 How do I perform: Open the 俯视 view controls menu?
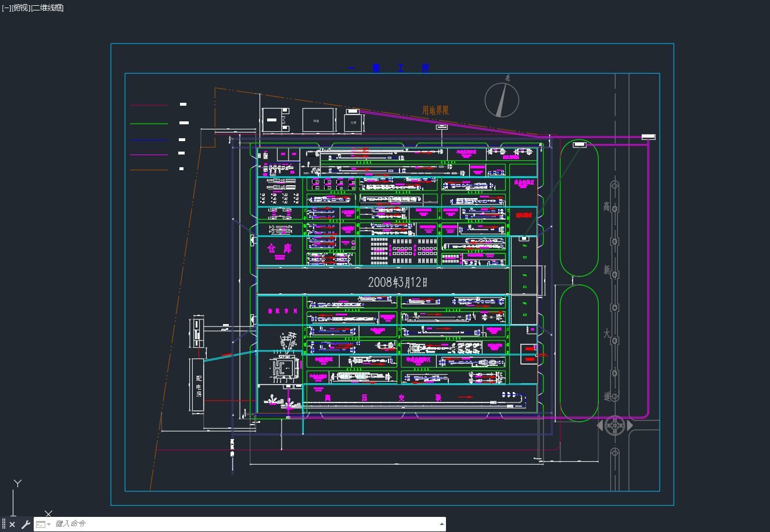pyautogui.click(x=20, y=8)
